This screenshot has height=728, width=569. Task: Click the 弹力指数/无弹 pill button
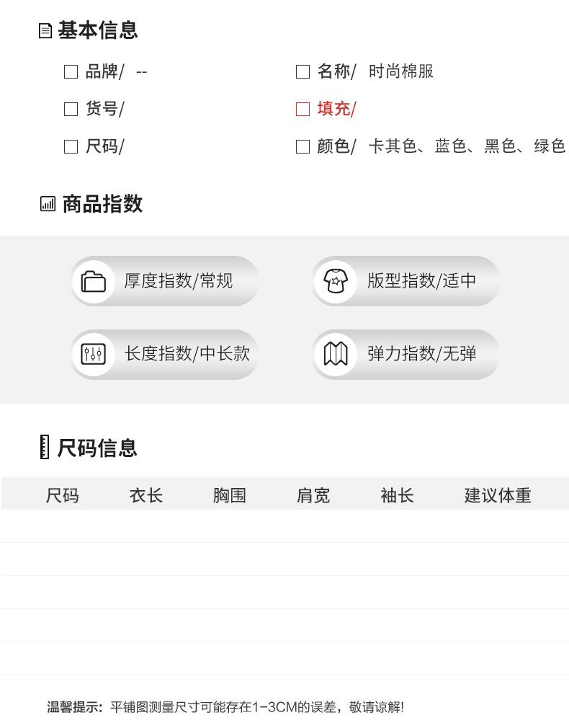[x=421, y=354]
